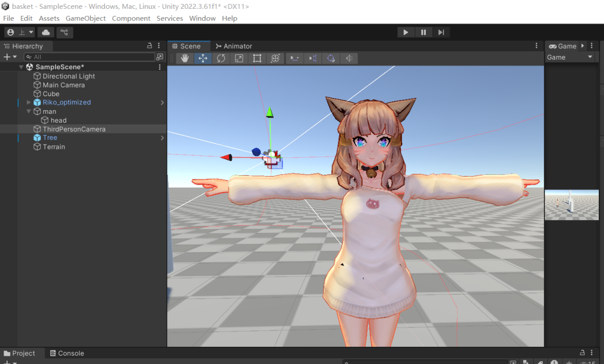The height and width of the screenshot is (364, 604).
Task: Select the Scale tool
Action: pyautogui.click(x=239, y=58)
